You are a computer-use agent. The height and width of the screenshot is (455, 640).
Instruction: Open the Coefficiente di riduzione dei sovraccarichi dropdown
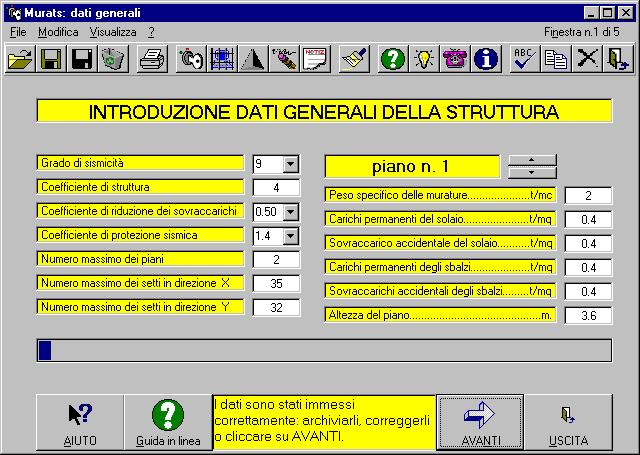pos(290,212)
